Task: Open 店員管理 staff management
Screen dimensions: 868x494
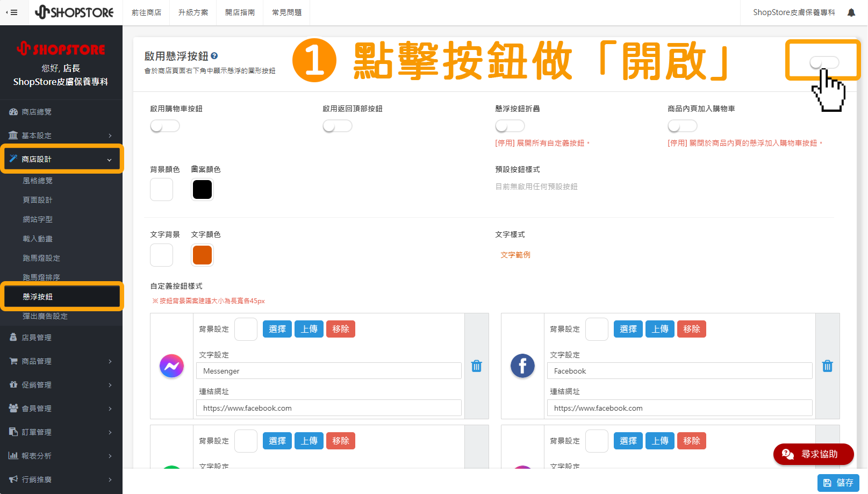Action: click(61, 338)
